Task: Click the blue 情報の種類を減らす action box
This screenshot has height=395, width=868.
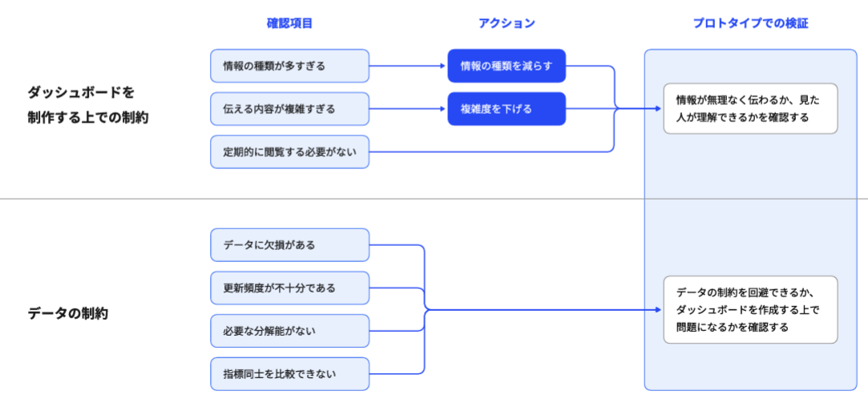Action: point(507,66)
